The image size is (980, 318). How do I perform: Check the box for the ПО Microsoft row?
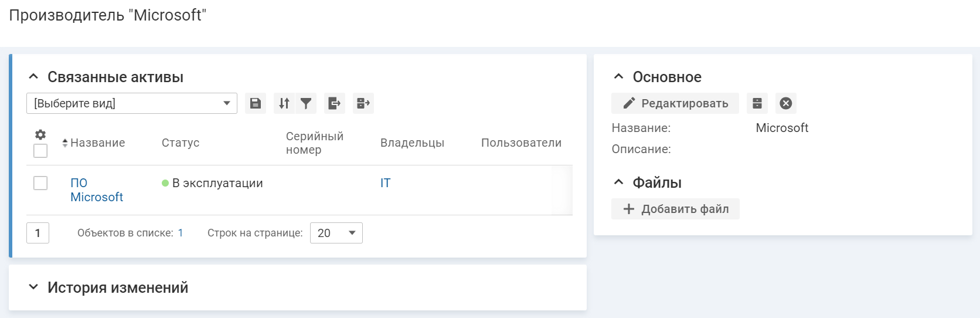click(x=40, y=183)
